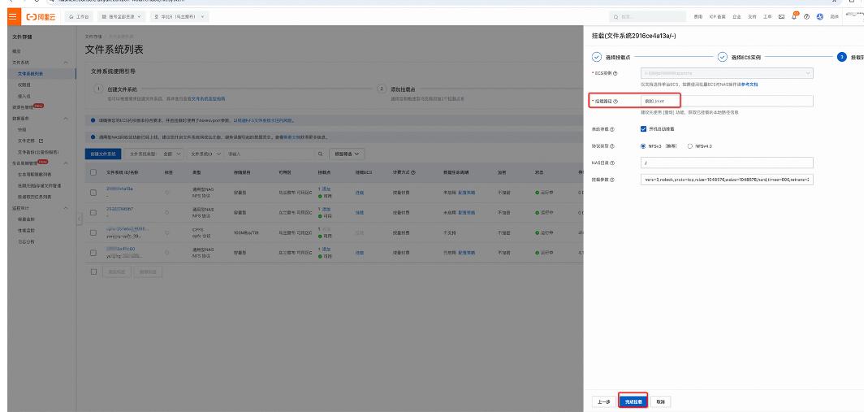
Task: Click the help icon beside 挂载路径 label
Action: pos(615,102)
